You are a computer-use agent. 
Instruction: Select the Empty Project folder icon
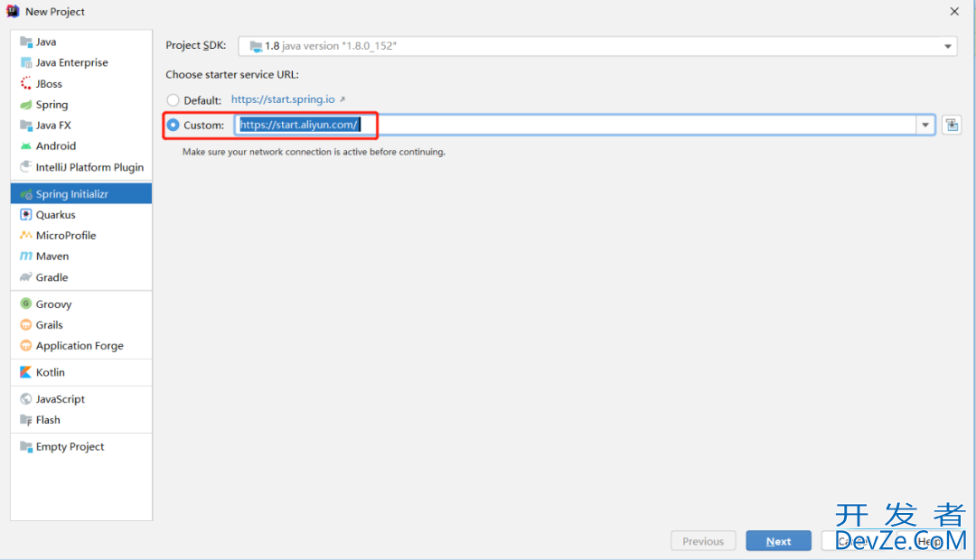coord(26,447)
